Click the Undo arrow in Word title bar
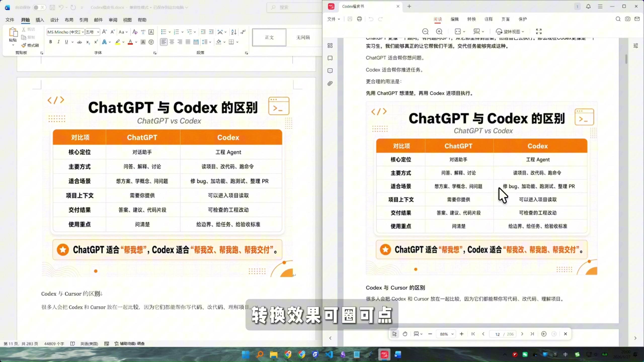644x362 pixels. tap(61, 8)
